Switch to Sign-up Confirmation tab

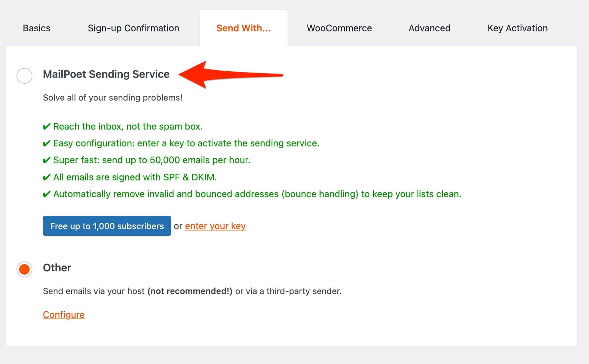pos(134,28)
